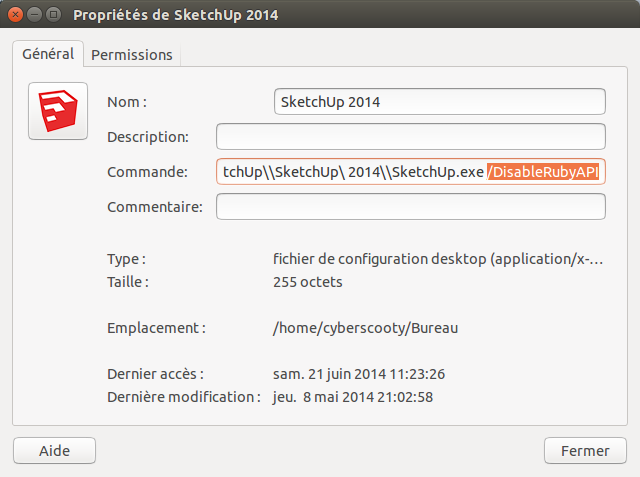This screenshot has width=640, height=477.
Task: Click the SketchUp launcher icon button
Action: pyautogui.click(x=58, y=111)
